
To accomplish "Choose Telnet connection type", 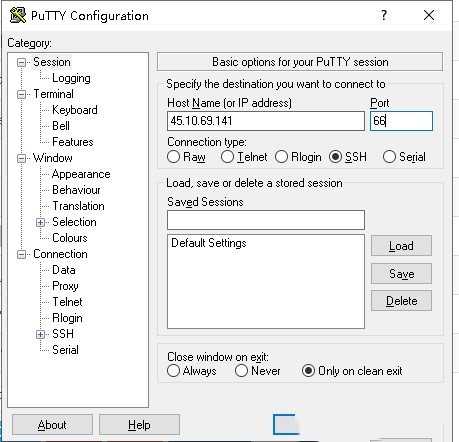I will click(x=227, y=157).
